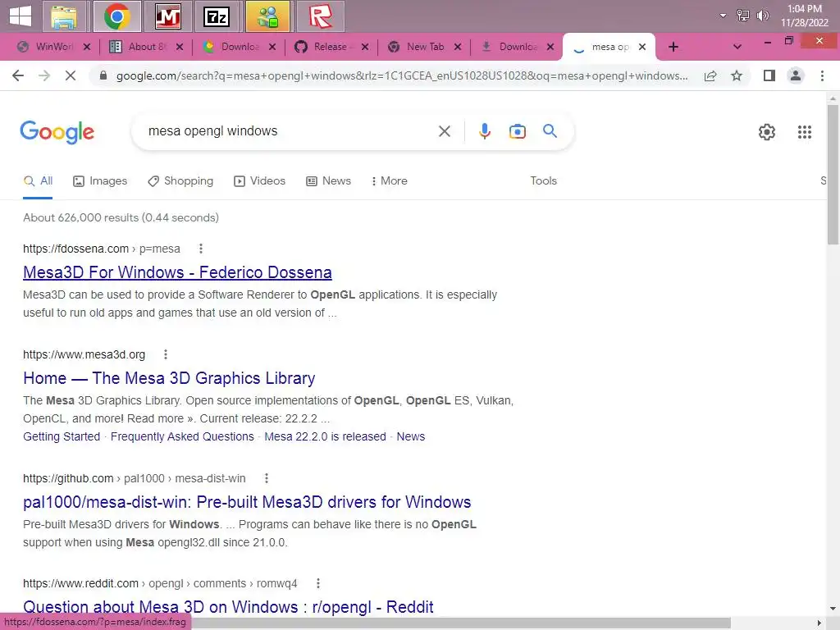Image resolution: width=840 pixels, height=630 pixels.
Task: Search by image camera icon
Action: click(517, 131)
